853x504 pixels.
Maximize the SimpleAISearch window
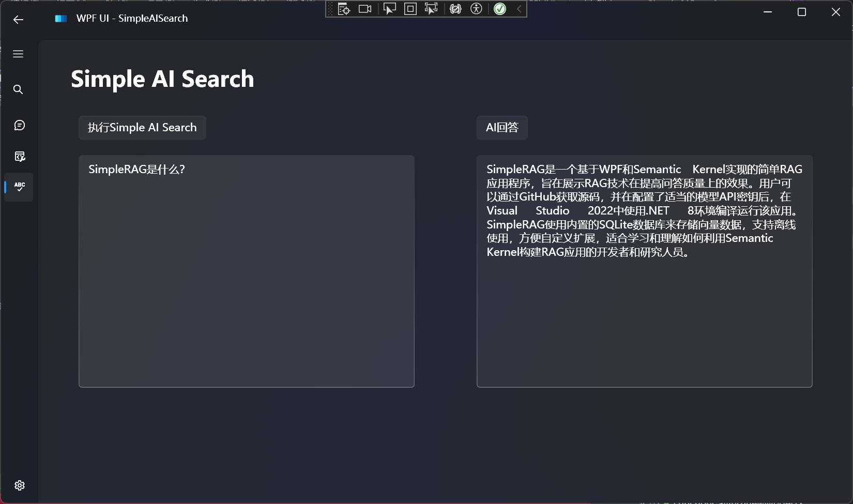coord(802,12)
